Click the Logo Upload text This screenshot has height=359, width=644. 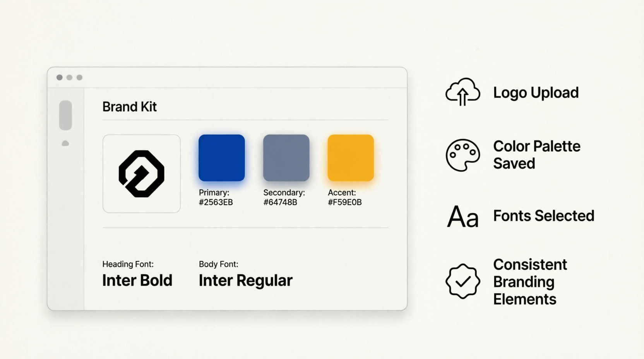(x=536, y=93)
